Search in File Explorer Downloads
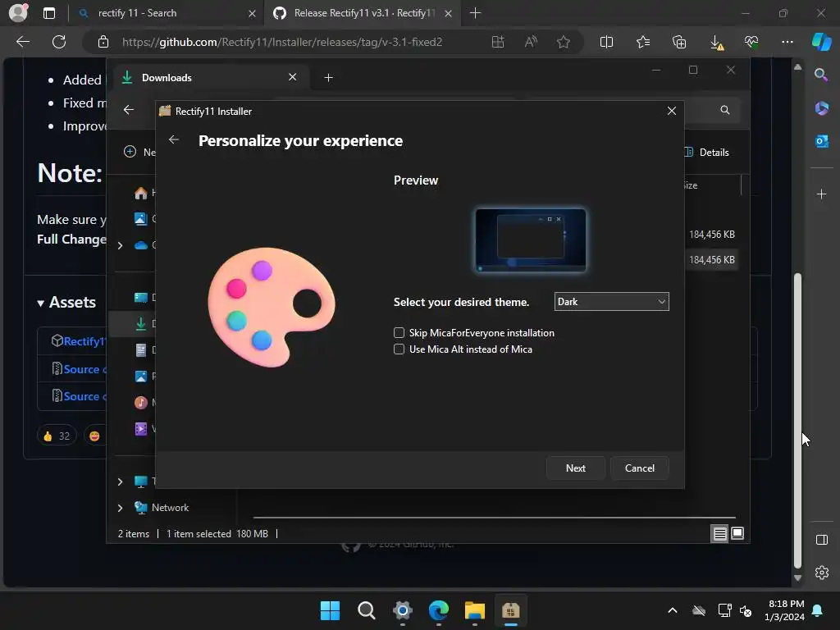The height and width of the screenshot is (630, 840). (x=725, y=110)
